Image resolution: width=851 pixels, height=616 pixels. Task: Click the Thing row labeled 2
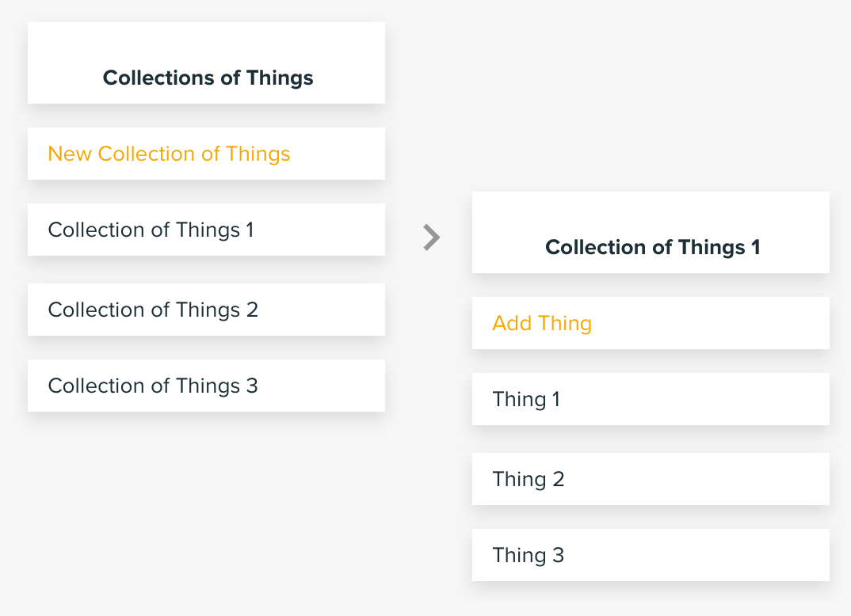(x=651, y=479)
